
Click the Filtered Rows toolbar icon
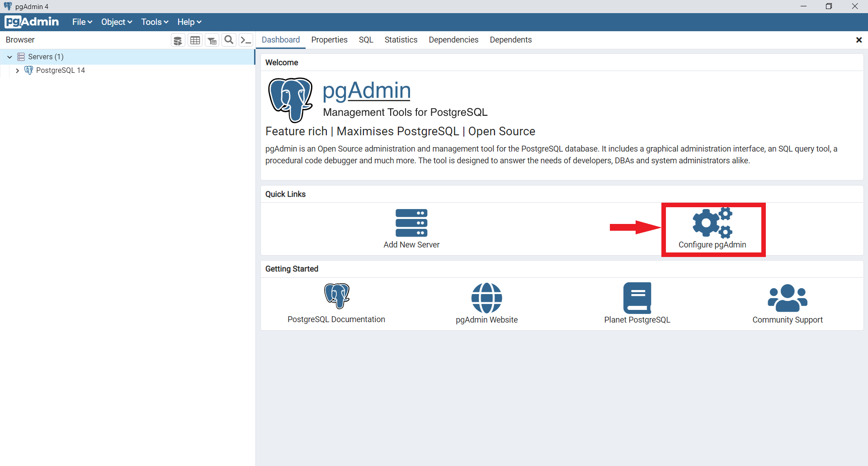(x=212, y=40)
